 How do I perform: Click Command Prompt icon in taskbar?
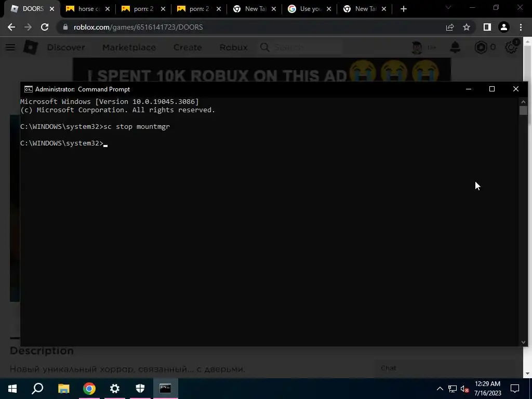(x=165, y=389)
